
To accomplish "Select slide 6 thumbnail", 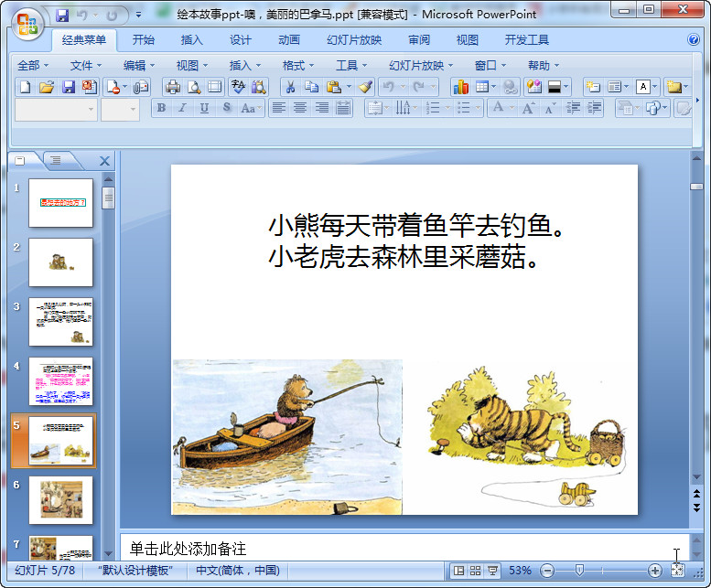I will (x=60, y=500).
